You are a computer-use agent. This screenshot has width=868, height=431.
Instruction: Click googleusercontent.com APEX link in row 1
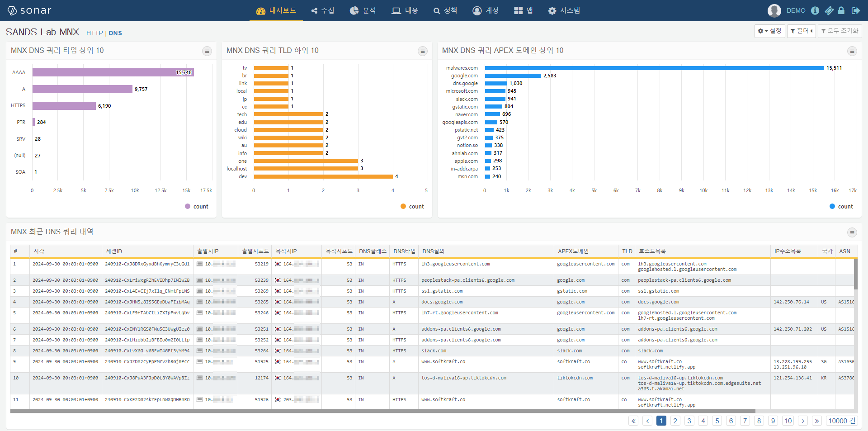(585, 264)
